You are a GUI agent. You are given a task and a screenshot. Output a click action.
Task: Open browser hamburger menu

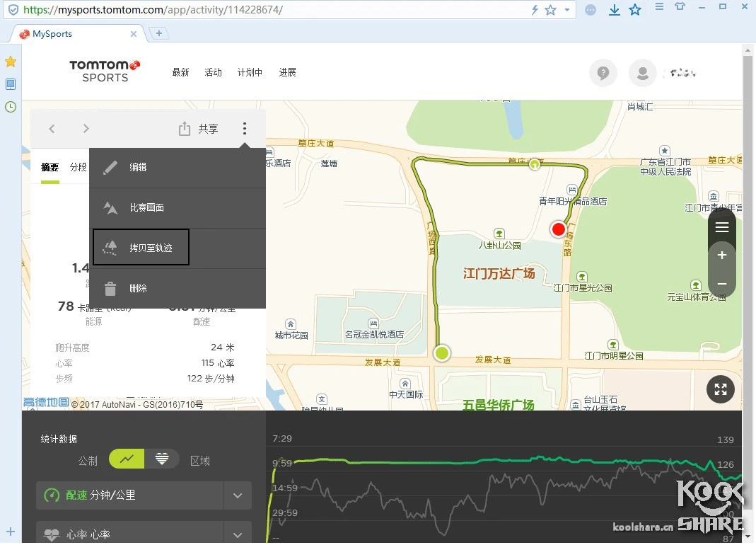(659, 6)
